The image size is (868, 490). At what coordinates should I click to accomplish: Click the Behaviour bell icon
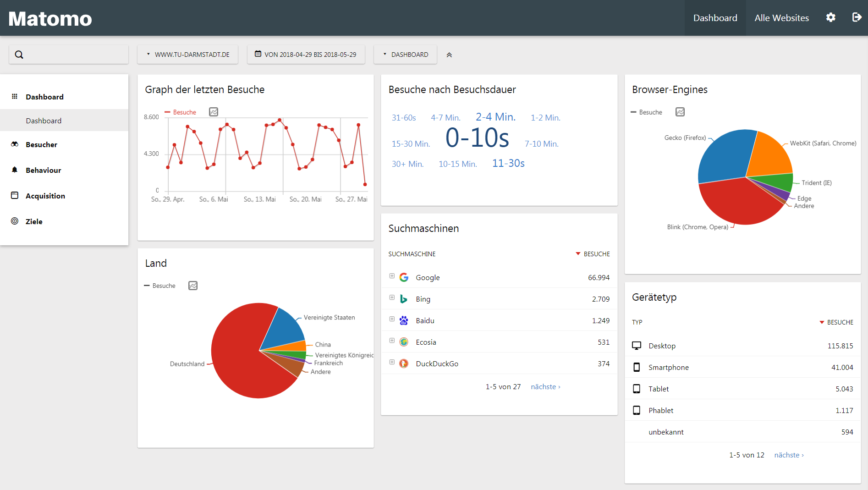tap(15, 170)
